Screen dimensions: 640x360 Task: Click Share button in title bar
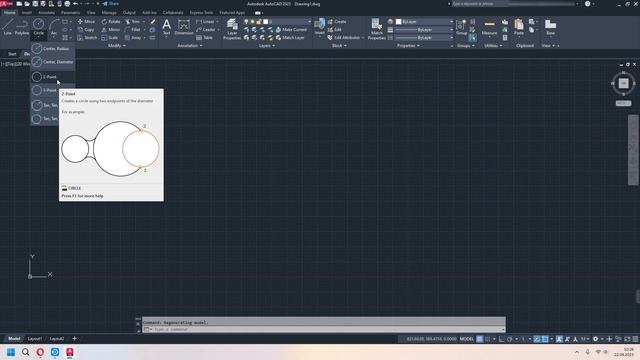pos(110,4)
